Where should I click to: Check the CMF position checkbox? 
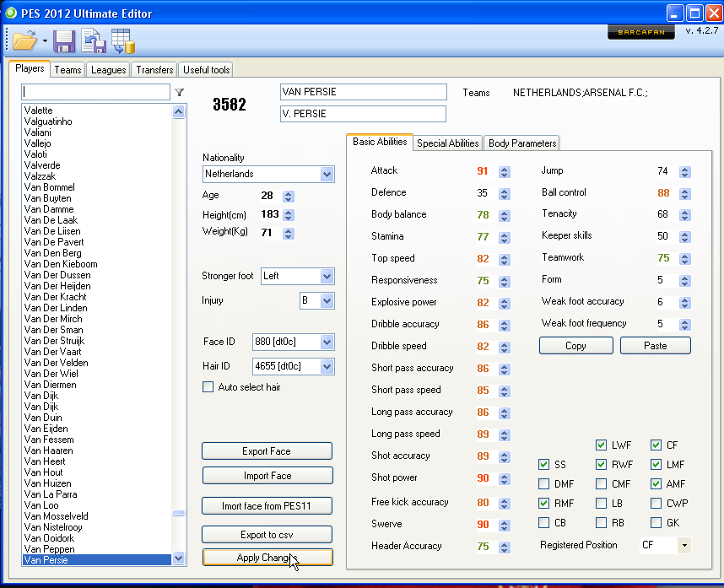(601, 483)
